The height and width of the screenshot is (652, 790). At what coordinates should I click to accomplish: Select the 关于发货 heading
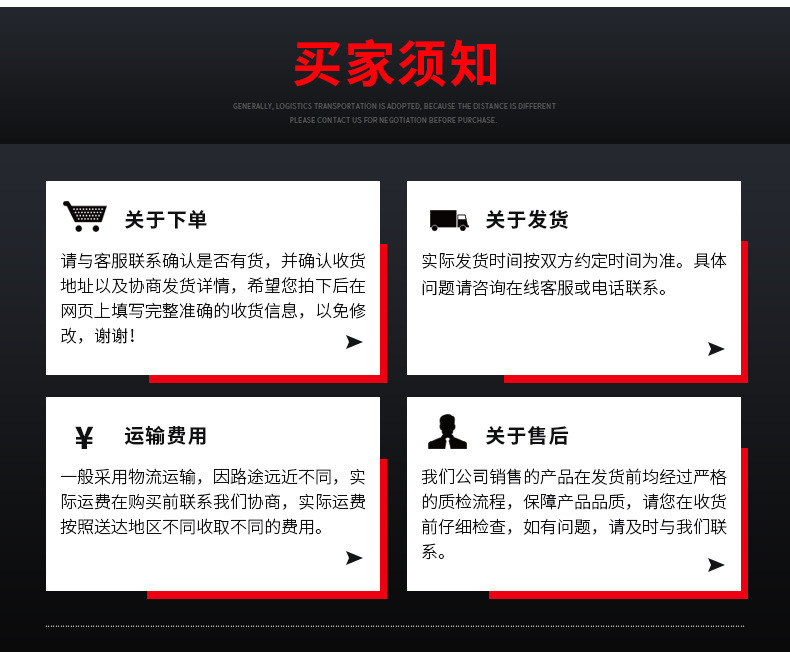pos(527,220)
